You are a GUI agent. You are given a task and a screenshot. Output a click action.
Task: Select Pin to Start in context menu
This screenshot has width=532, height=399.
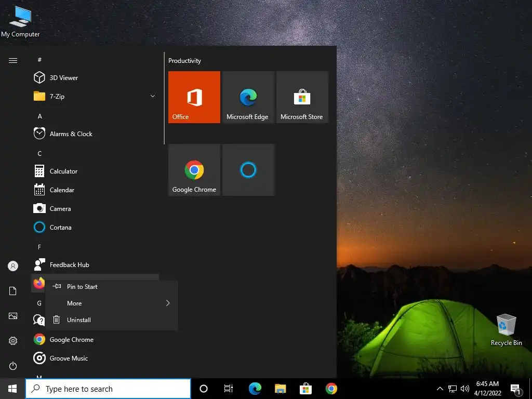tap(112, 287)
